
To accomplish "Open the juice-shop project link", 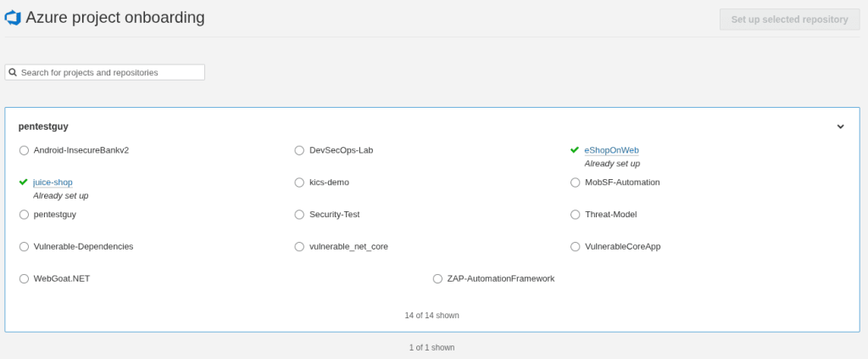I will coord(53,182).
